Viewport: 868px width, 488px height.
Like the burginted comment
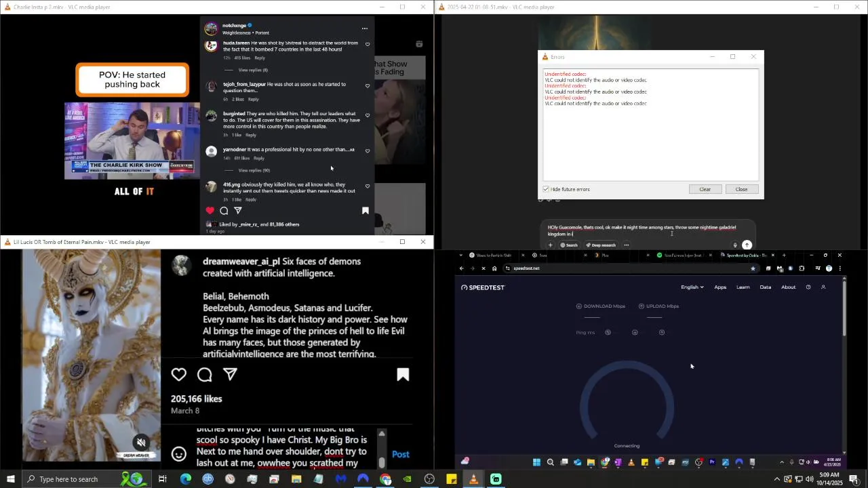pos(368,115)
